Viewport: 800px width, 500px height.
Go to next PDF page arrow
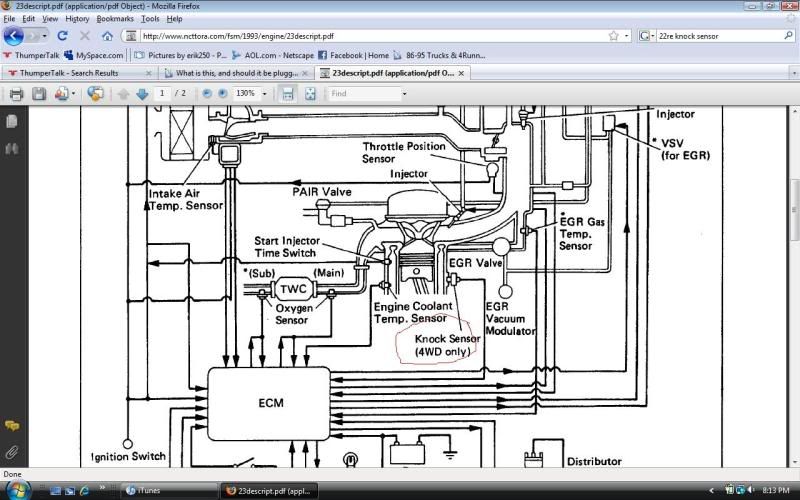143,93
